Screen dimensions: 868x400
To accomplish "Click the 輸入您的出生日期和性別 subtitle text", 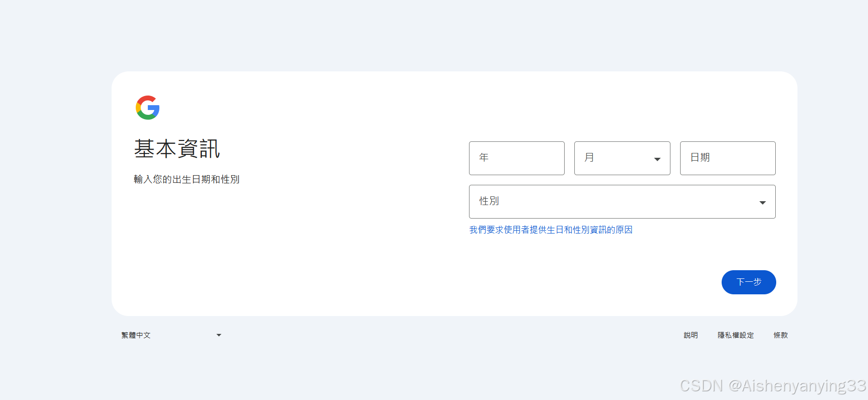I will [187, 179].
